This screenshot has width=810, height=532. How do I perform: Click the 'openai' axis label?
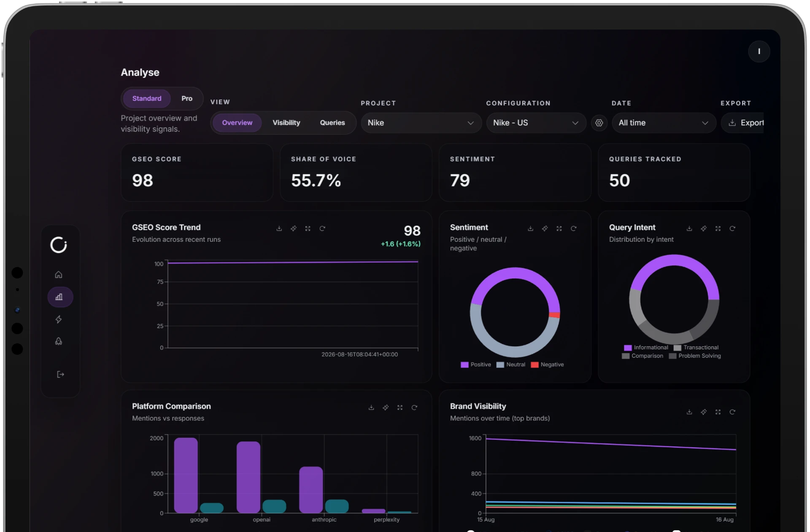click(x=262, y=519)
